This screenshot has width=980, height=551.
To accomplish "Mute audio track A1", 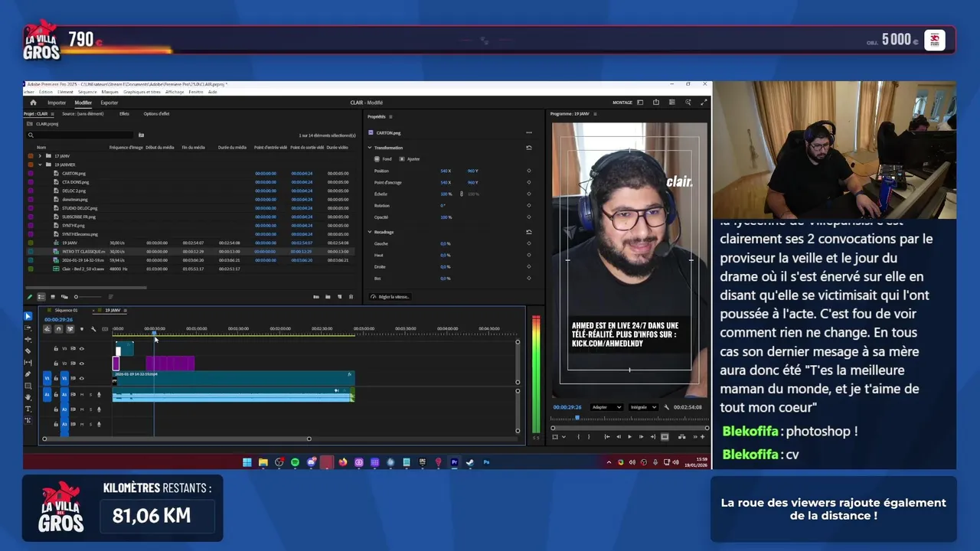I will (82, 395).
